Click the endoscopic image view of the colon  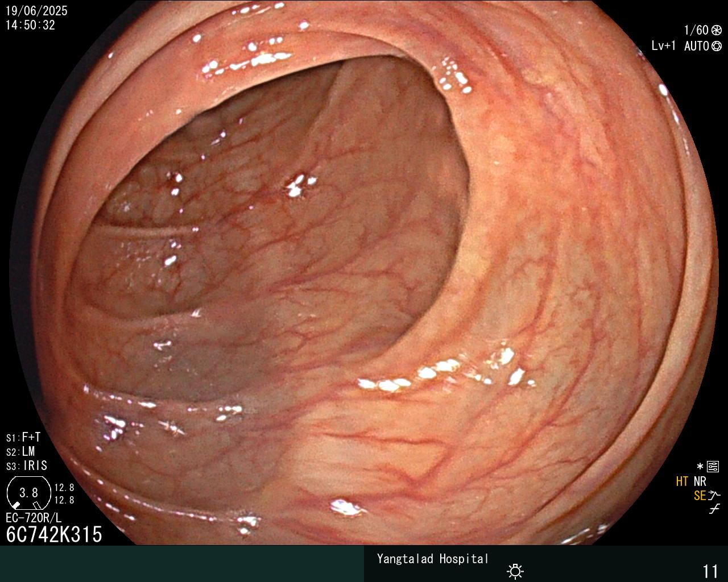pos(364,273)
